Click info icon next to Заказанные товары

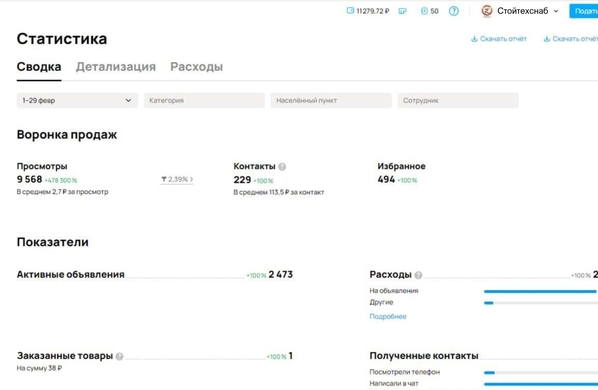(x=119, y=356)
